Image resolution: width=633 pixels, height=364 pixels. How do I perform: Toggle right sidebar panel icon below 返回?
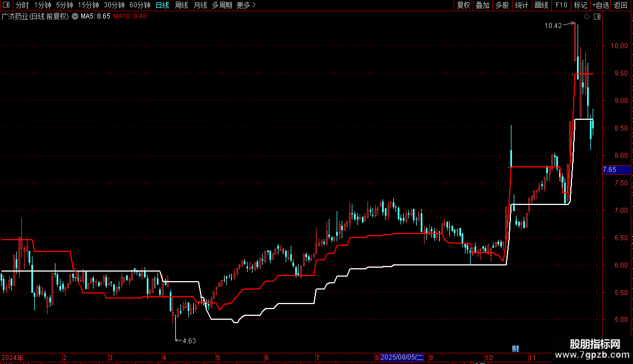coord(597,17)
